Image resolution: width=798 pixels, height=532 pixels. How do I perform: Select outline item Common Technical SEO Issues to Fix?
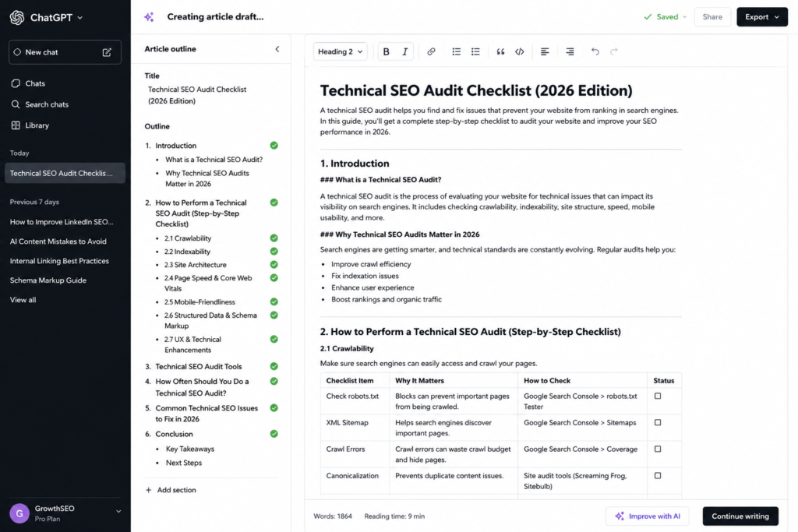(207, 414)
